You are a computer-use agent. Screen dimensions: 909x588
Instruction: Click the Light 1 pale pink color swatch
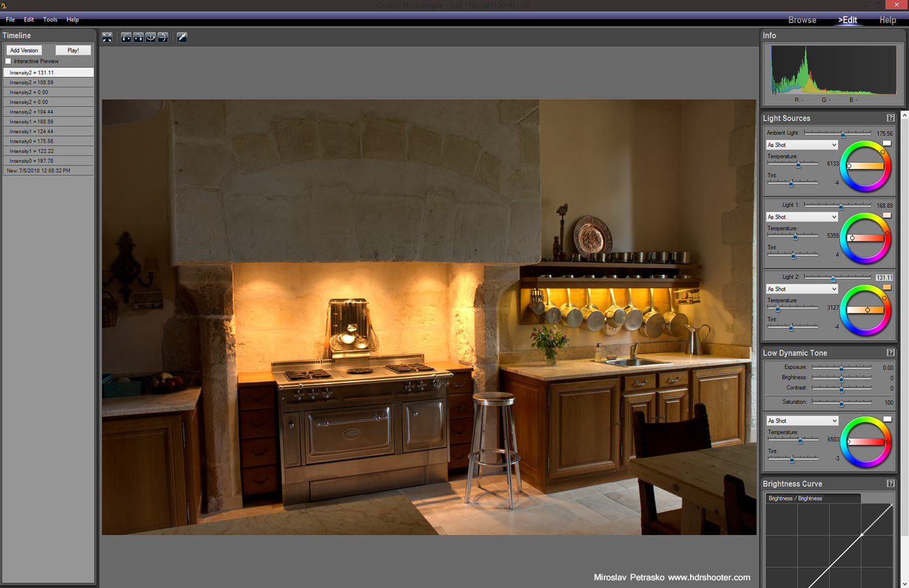pos(887,215)
